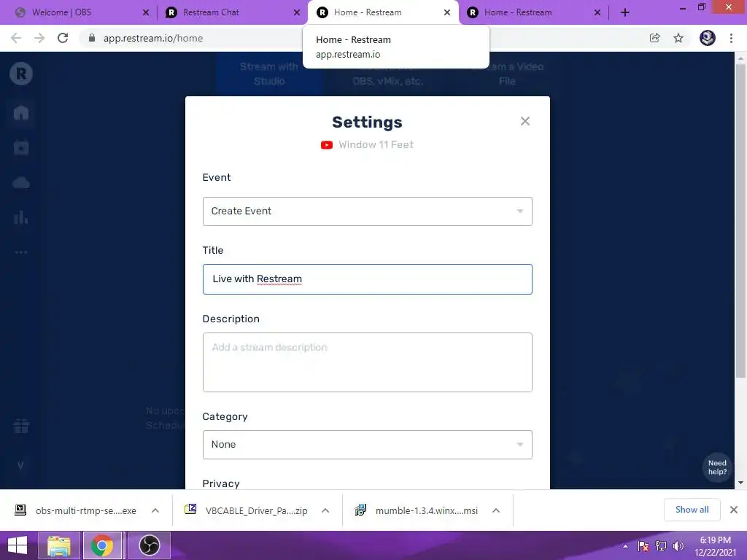This screenshot has width=747, height=560.
Task: Open the Chrome profile avatar
Action: tap(708, 38)
